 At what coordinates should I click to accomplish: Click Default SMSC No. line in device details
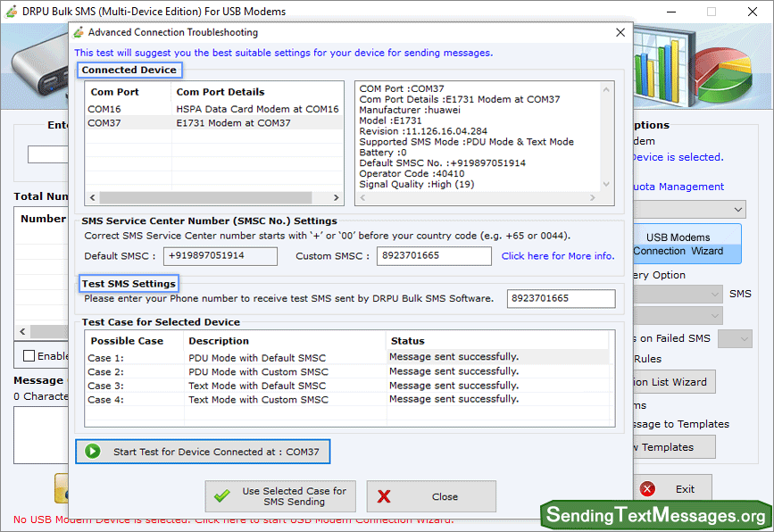pyautogui.click(x=442, y=162)
